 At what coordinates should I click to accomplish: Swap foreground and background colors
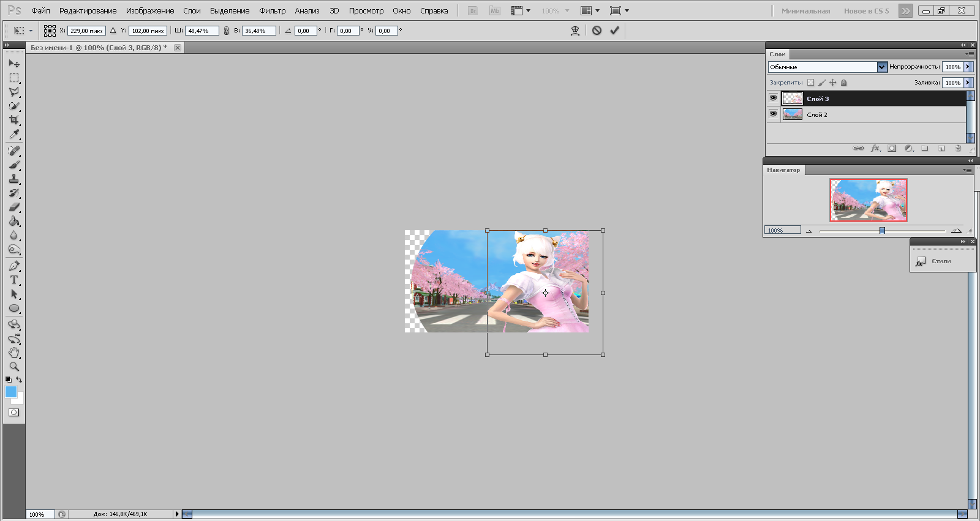(x=19, y=380)
